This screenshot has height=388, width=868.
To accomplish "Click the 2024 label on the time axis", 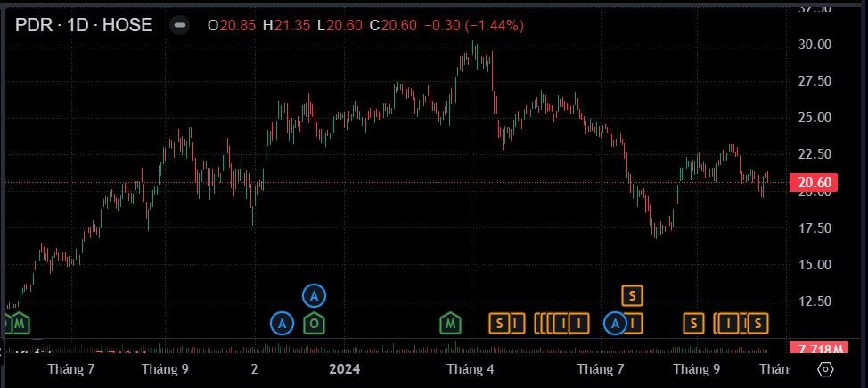I will (x=344, y=368).
